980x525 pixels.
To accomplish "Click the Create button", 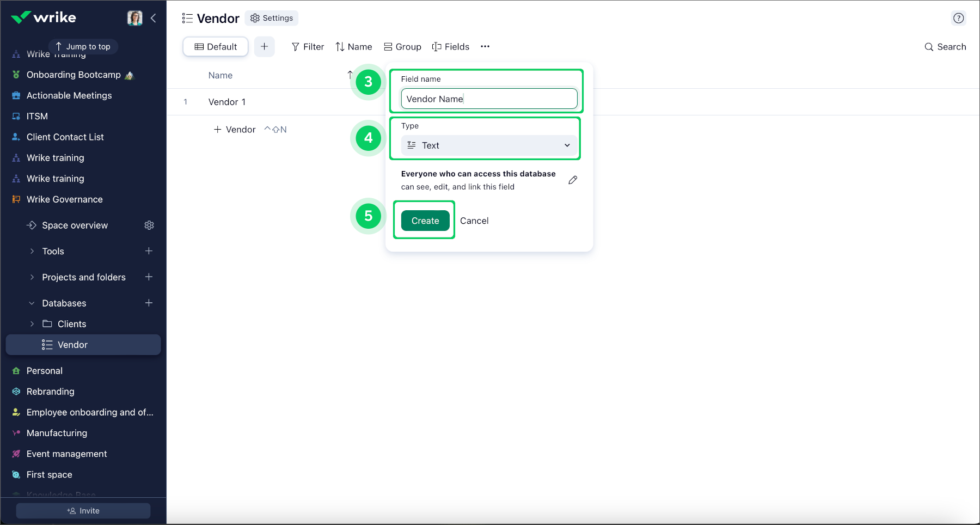I will (x=424, y=220).
